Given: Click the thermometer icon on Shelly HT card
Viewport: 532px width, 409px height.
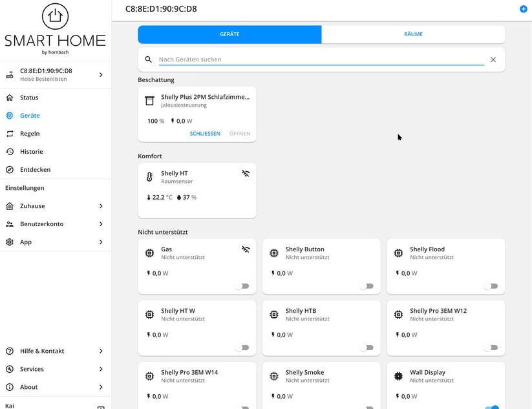Looking at the screenshot, I should point(149,176).
